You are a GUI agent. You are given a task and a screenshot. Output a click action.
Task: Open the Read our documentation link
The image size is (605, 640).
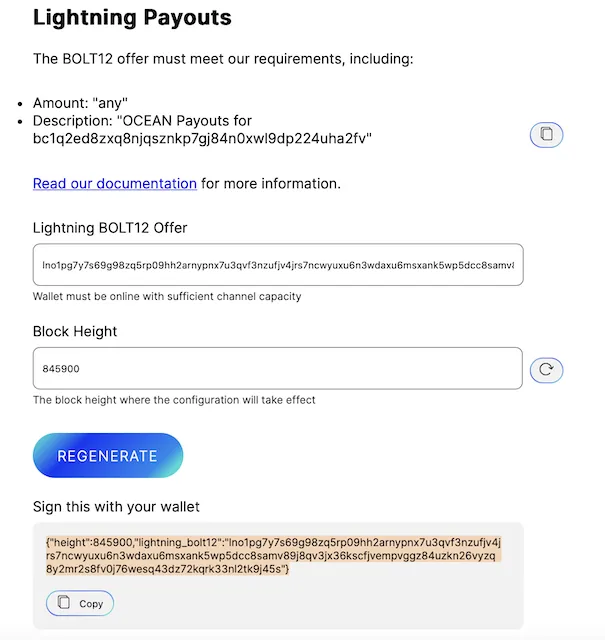coord(115,184)
